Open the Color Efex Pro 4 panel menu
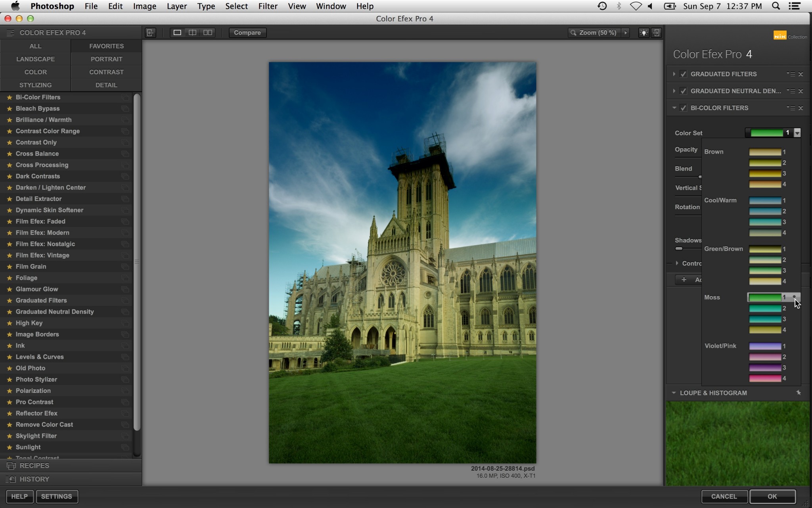812x508 pixels. 10,33
